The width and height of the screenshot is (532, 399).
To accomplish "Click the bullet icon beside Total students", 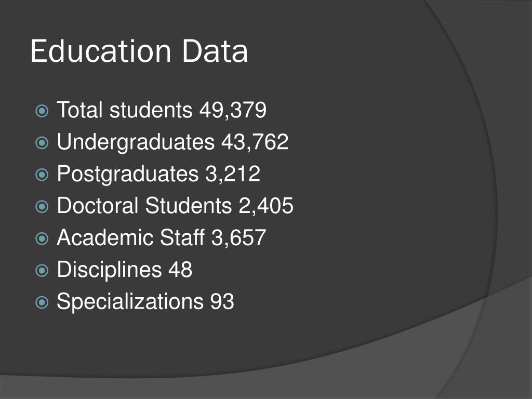I will click(42, 111).
